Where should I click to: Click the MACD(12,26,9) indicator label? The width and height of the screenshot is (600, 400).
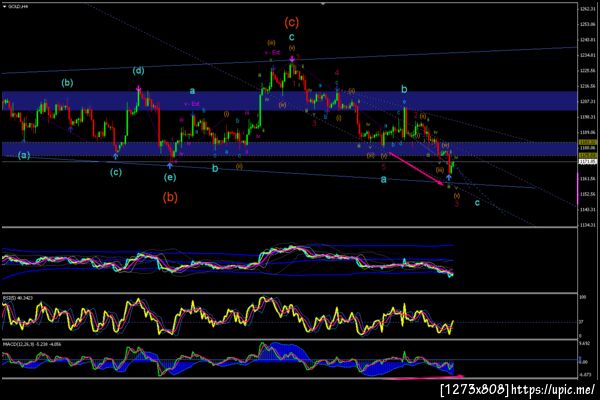pos(31,344)
